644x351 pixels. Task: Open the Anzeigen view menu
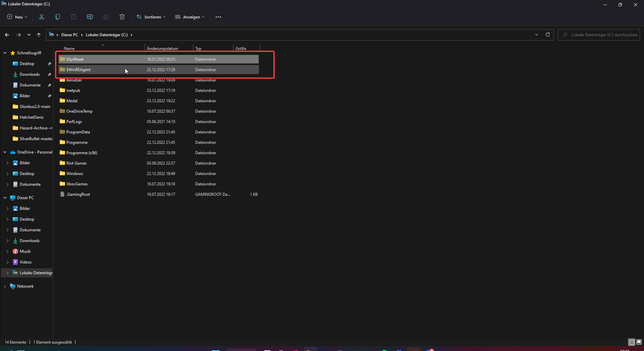coord(190,17)
